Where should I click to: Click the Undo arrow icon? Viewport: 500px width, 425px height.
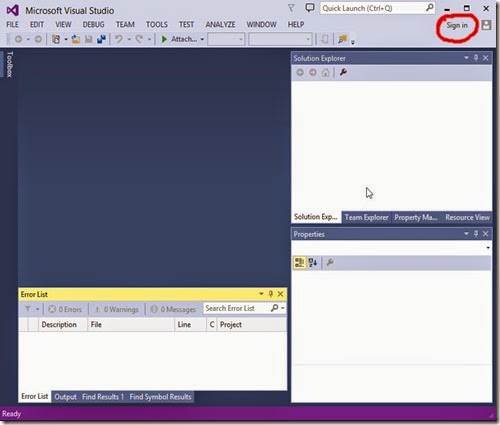(x=119, y=39)
